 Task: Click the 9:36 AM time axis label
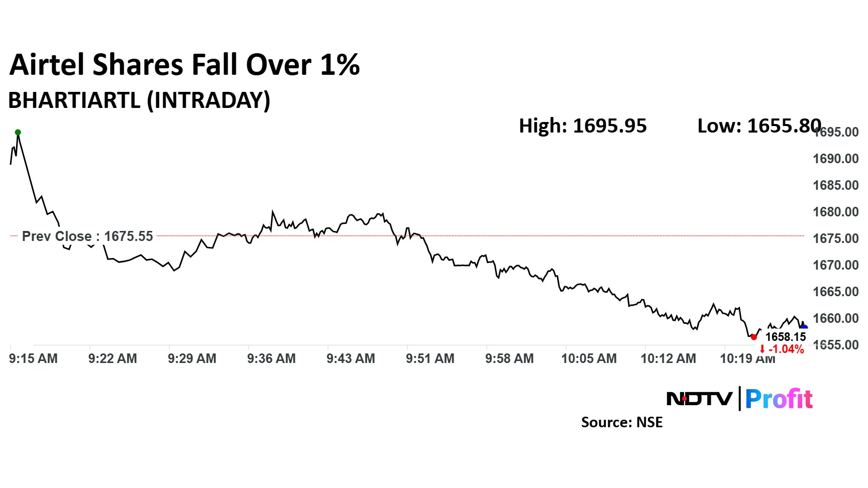(x=271, y=358)
